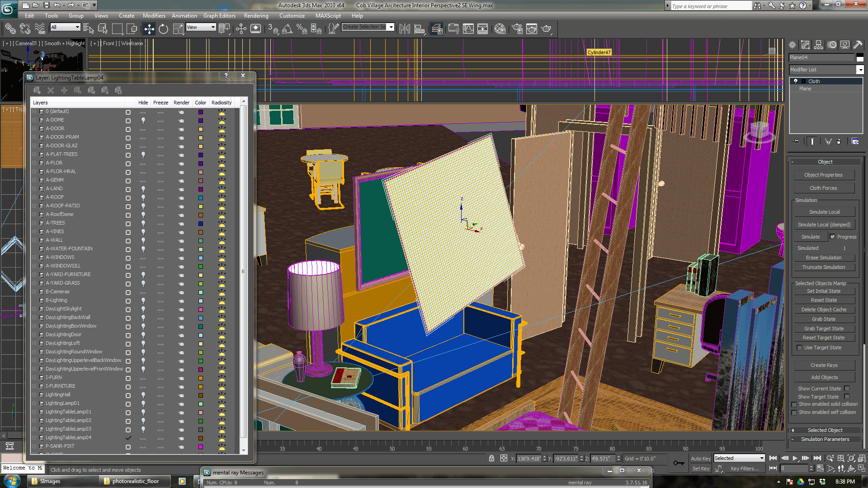This screenshot has height=488, width=868.
Task: Open the Rendering menu
Action: (x=256, y=16)
